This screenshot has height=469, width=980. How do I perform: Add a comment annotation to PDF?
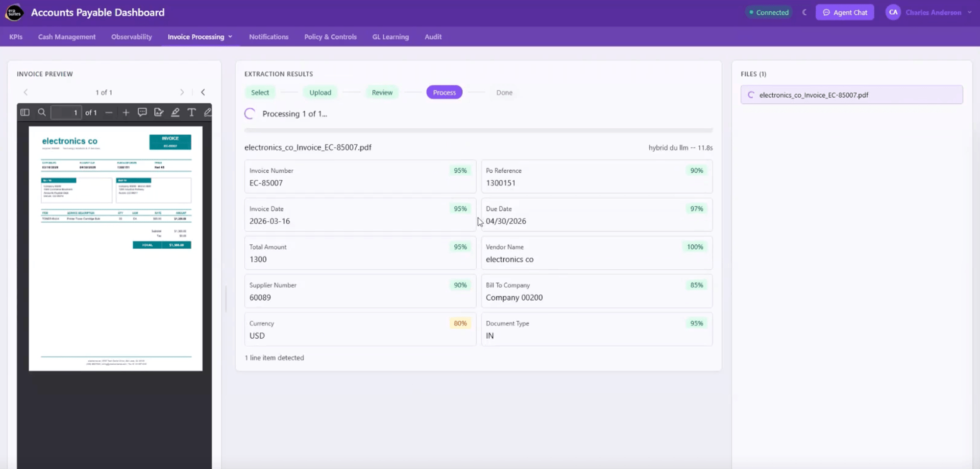coord(142,112)
